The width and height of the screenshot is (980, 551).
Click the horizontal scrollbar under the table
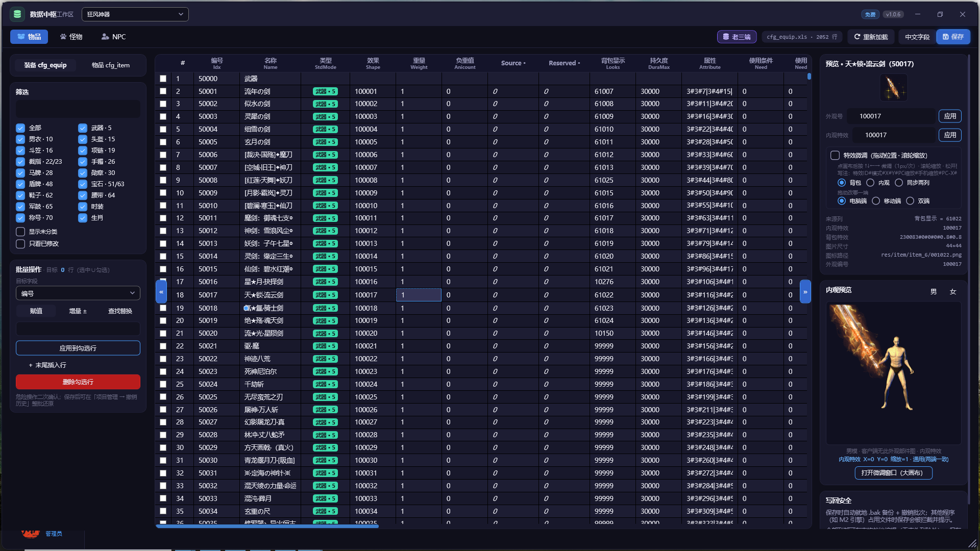[267, 526]
